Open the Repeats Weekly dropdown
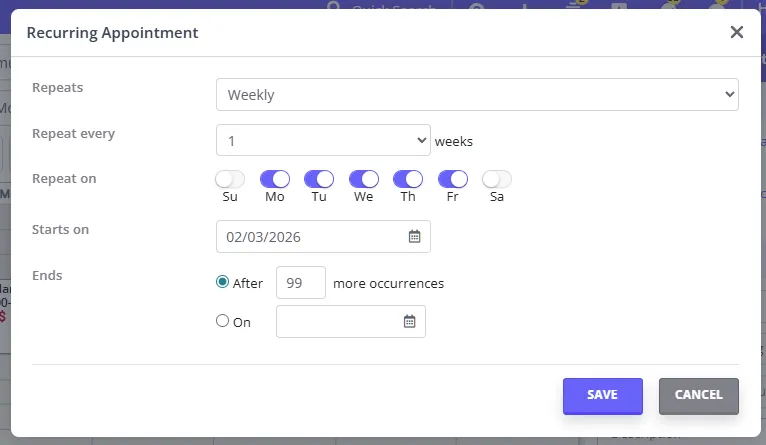This screenshot has height=445, width=766. [477, 94]
